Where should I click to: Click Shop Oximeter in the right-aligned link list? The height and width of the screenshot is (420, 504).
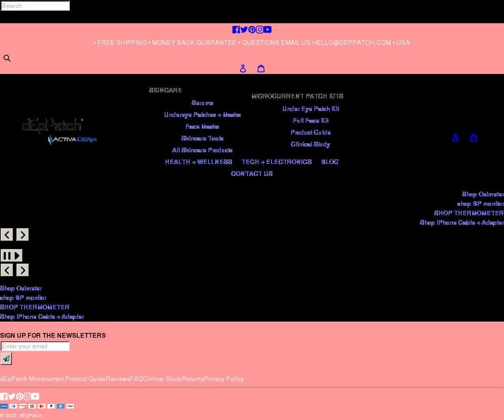click(483, 194)
